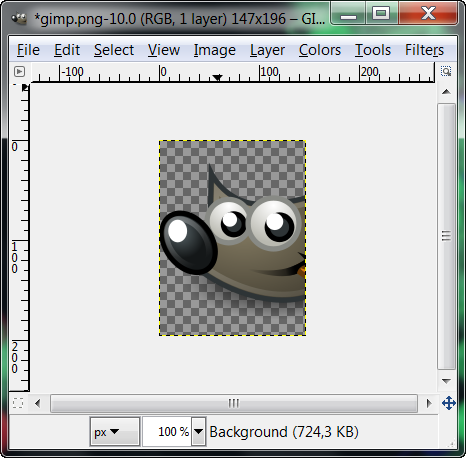Open the Image menu

click(215, 50)
